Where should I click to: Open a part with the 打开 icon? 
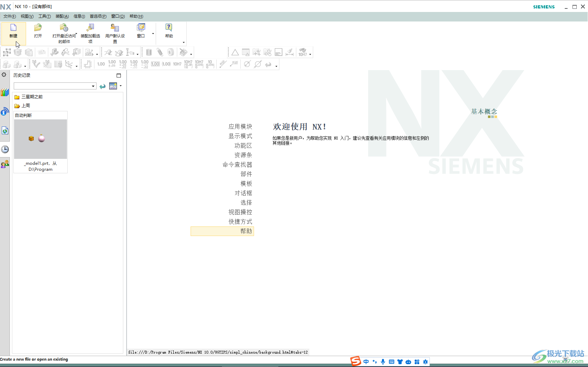[38, 27]
